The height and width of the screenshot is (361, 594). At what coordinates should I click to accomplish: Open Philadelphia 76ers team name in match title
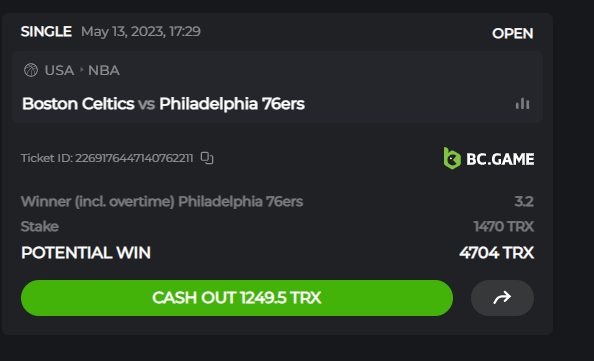pyautogui.click(x=232, y=103)
